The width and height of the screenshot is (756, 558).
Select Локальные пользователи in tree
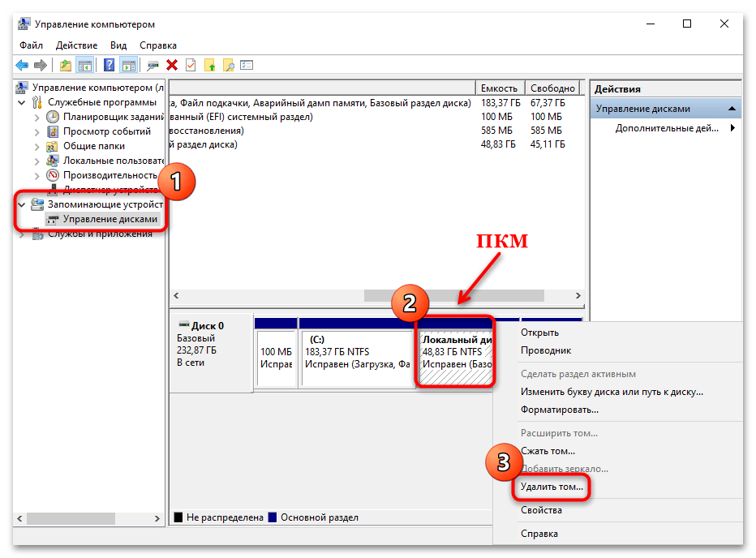114,161
